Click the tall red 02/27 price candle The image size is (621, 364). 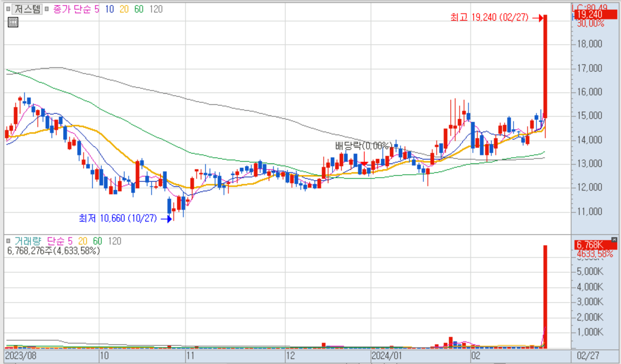546,66
